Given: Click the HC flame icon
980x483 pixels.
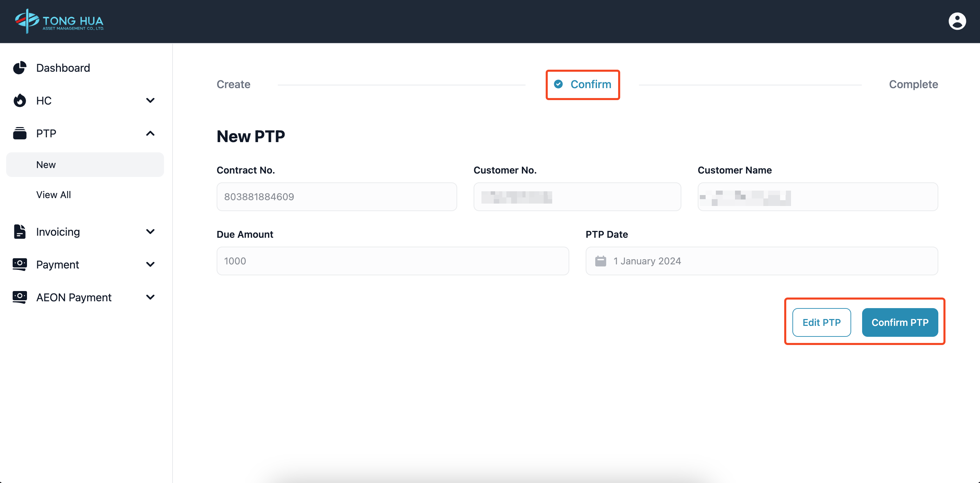Looking at the screenshot, I should [20, 100].
